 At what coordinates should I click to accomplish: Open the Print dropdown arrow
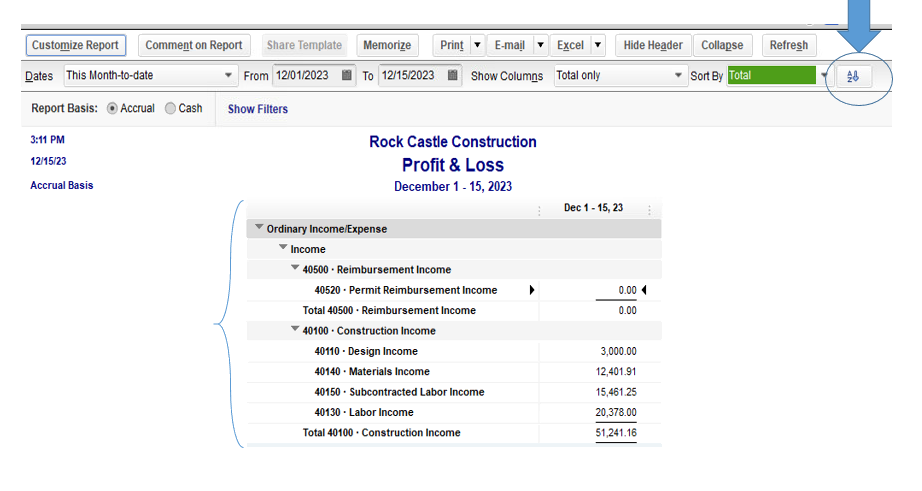(477, 45)
